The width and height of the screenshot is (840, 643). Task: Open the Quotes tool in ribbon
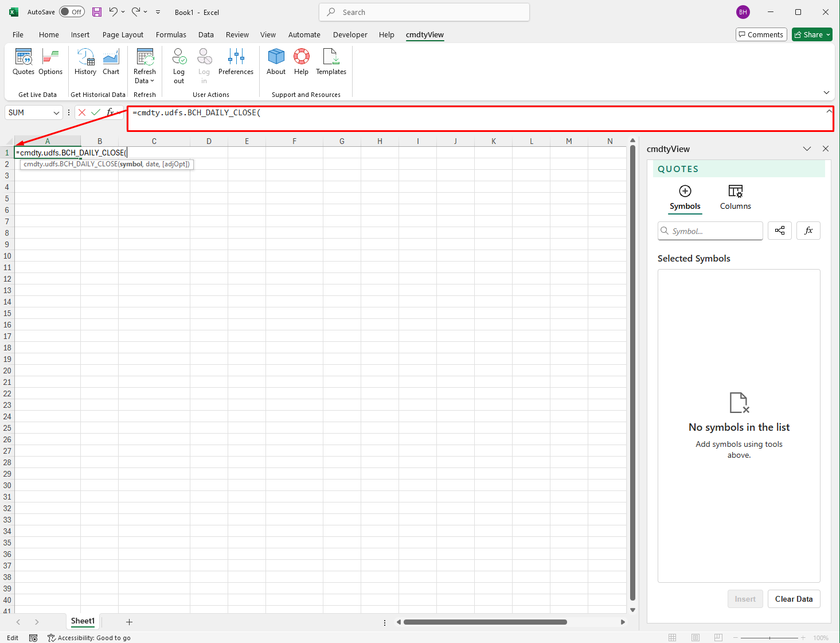tap(24, 62)
